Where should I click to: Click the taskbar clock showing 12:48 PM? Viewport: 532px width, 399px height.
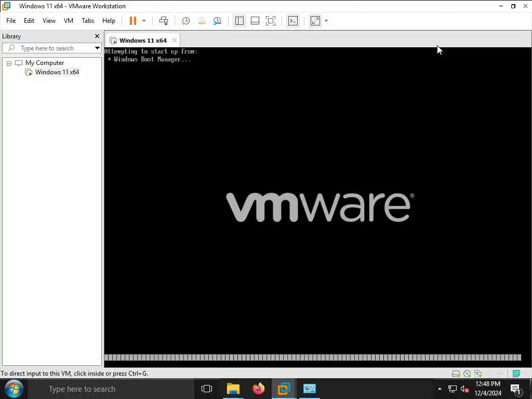click(x=488, y=389)
